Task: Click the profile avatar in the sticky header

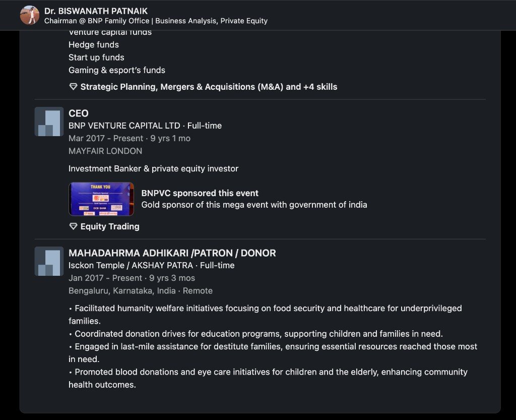Action: [x=30, y=15]
